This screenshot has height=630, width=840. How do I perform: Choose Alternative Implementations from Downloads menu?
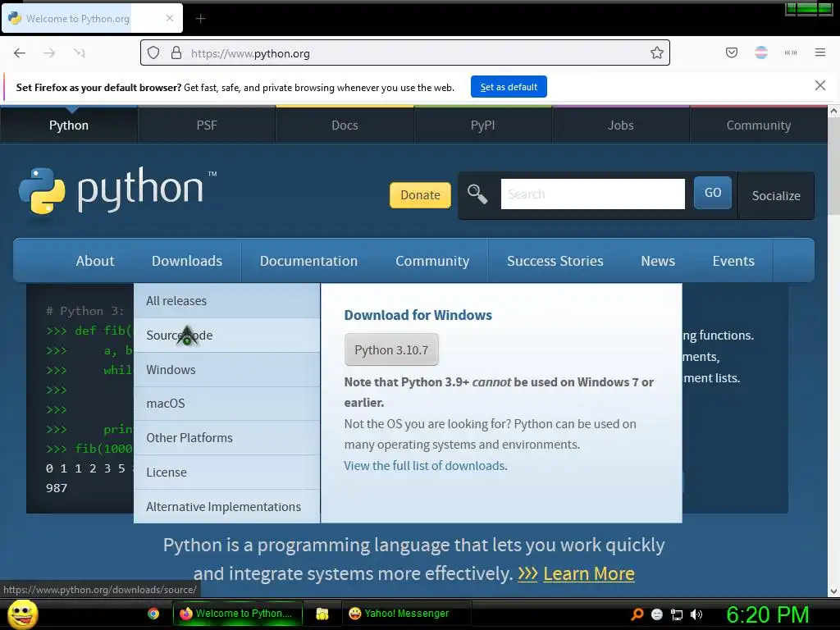tap(227, 506)
